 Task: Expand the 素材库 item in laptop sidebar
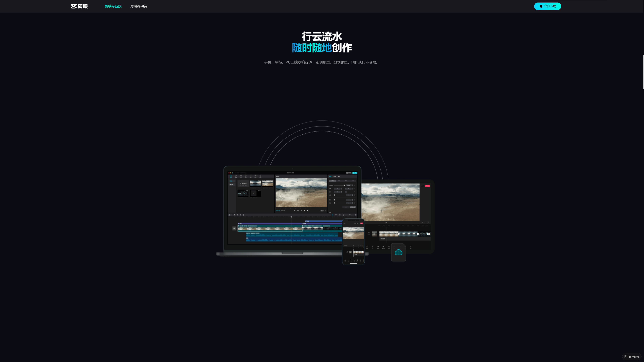click(x=231, y=185)
